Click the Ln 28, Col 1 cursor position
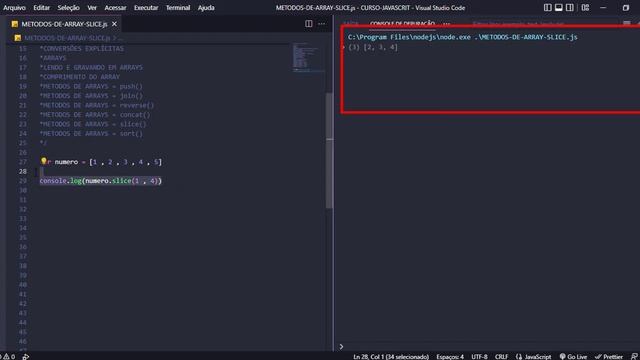640x360 pixels. click(x=391, y=357)
